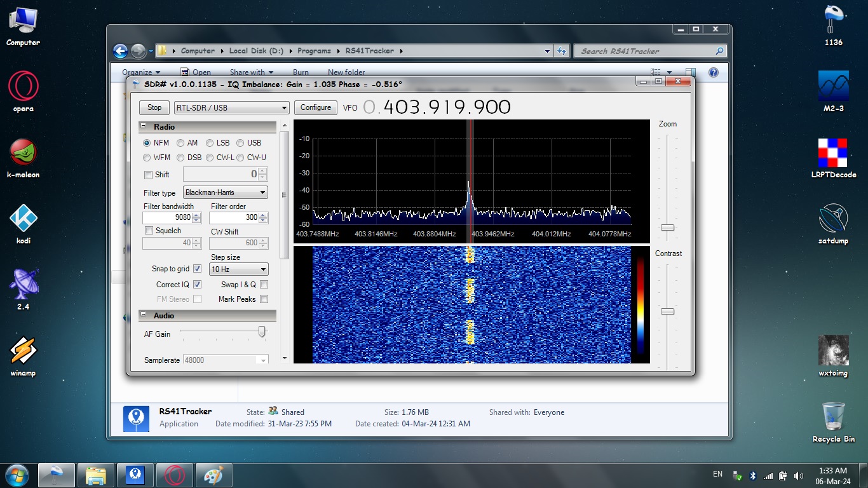
Task: Click Burn in the Explorer toolbar
Action: coord(301,72)
